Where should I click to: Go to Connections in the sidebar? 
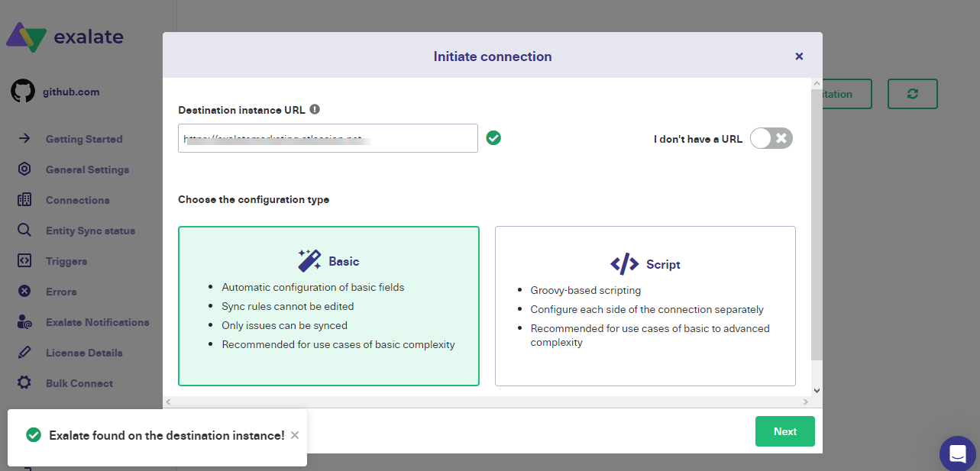(x=78, y=200)
